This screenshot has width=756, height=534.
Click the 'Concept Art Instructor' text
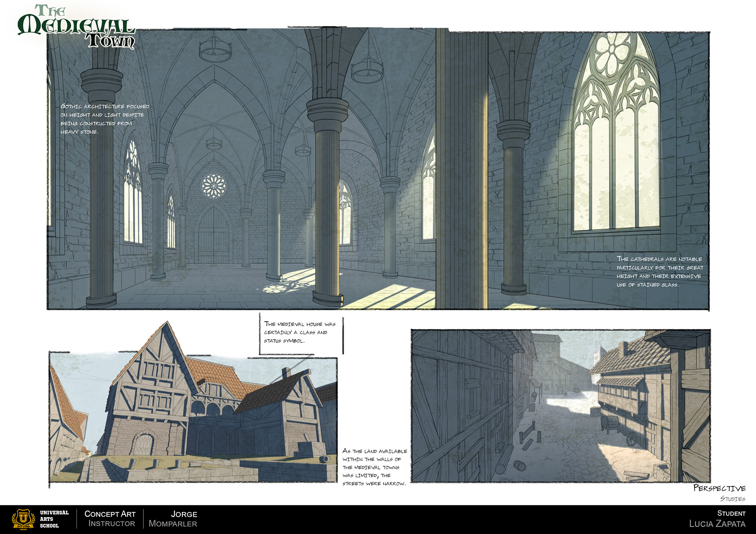click(110, 519)
